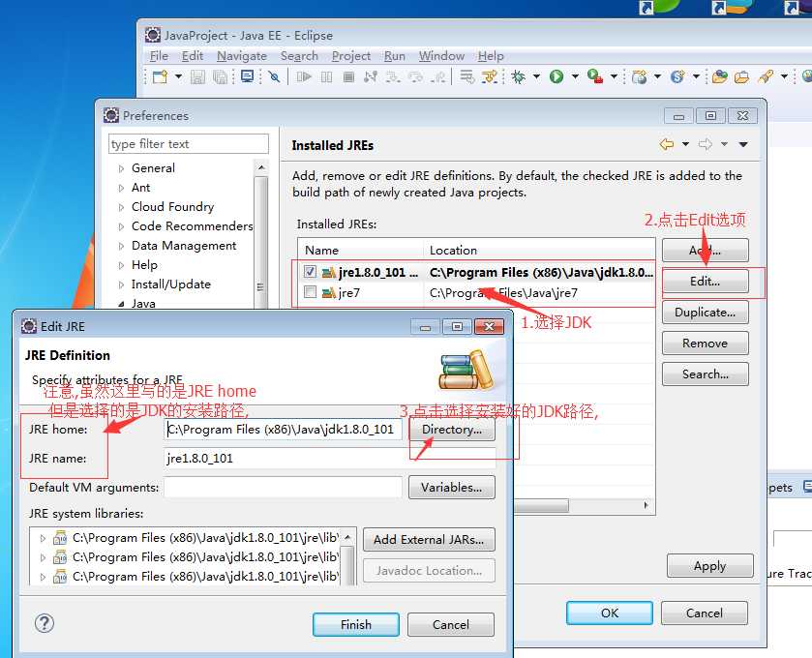
Task: Click the Step Return debug icon
Action: 439,77
